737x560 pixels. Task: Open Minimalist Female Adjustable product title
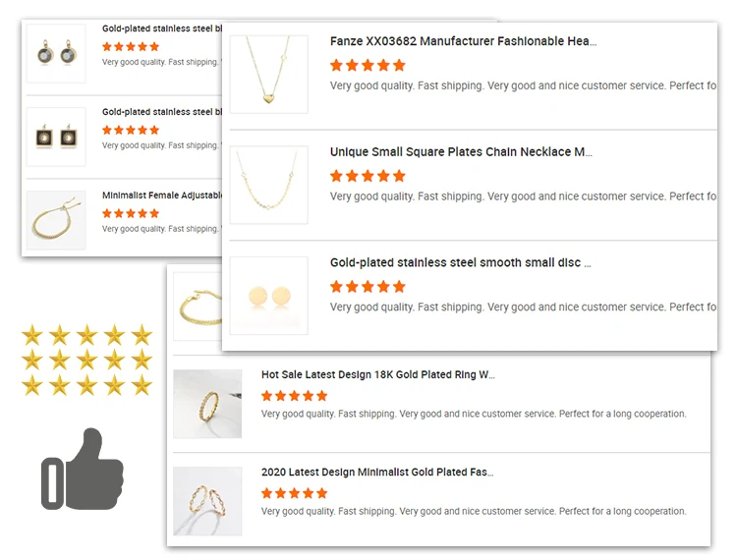162,195
